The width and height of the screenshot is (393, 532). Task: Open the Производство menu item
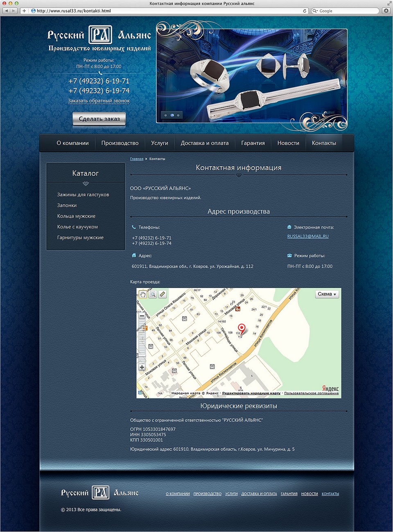120,143
